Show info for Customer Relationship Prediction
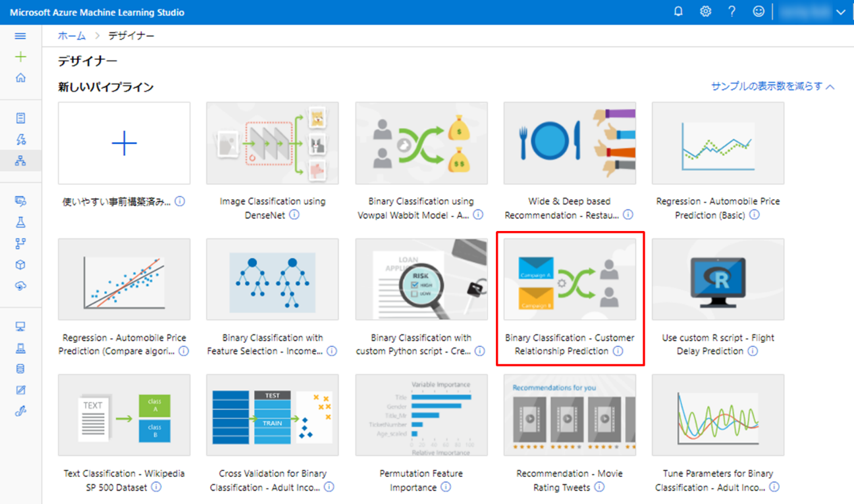This screenshot has height=504, width=854. point(618,351)
